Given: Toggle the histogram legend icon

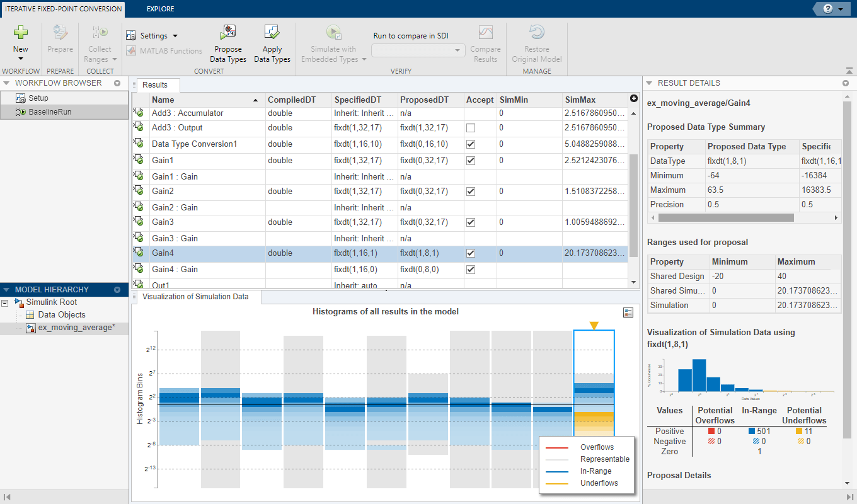Looking at the screenshot, I should click(627, 312).
